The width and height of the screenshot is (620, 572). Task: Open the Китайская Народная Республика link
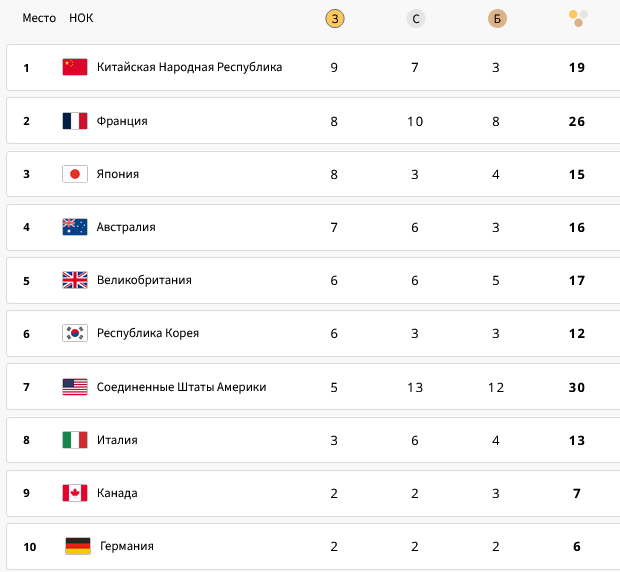click(x=189, y=67)
